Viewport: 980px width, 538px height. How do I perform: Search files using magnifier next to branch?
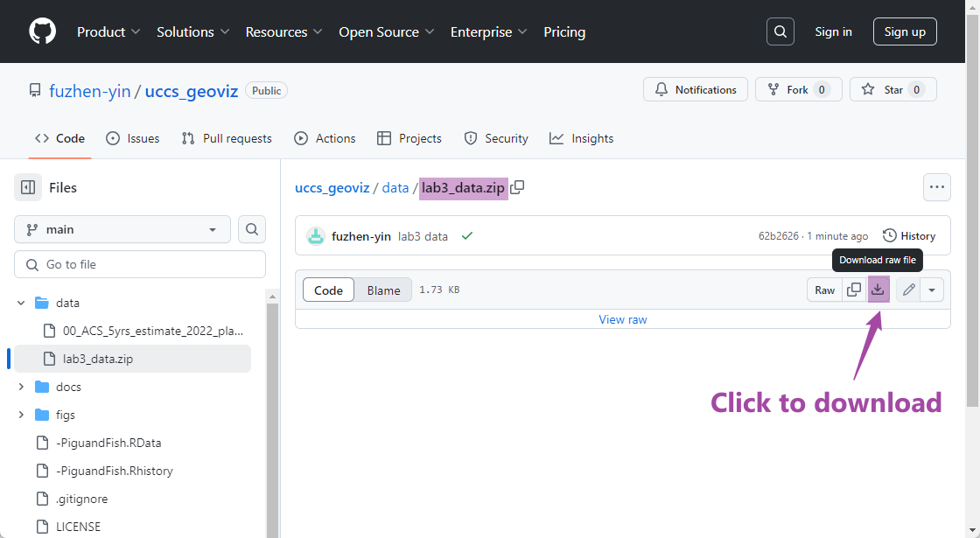point(252,229)
